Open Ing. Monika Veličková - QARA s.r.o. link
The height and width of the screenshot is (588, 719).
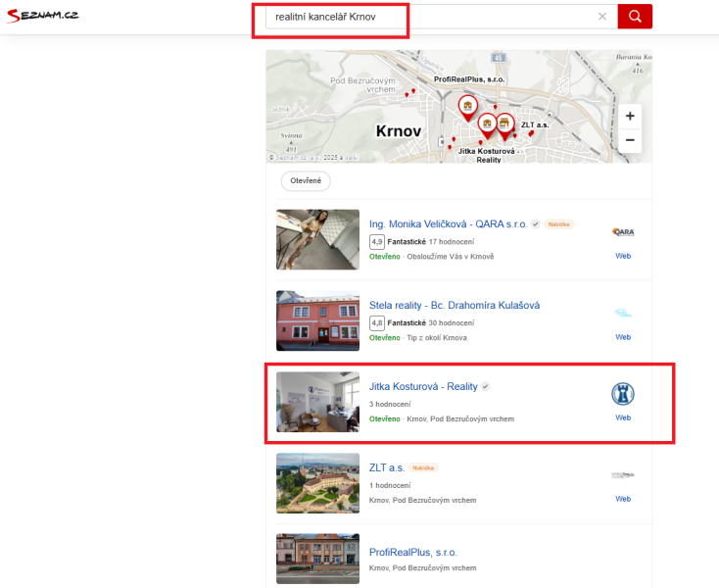(x=448, y=223)
